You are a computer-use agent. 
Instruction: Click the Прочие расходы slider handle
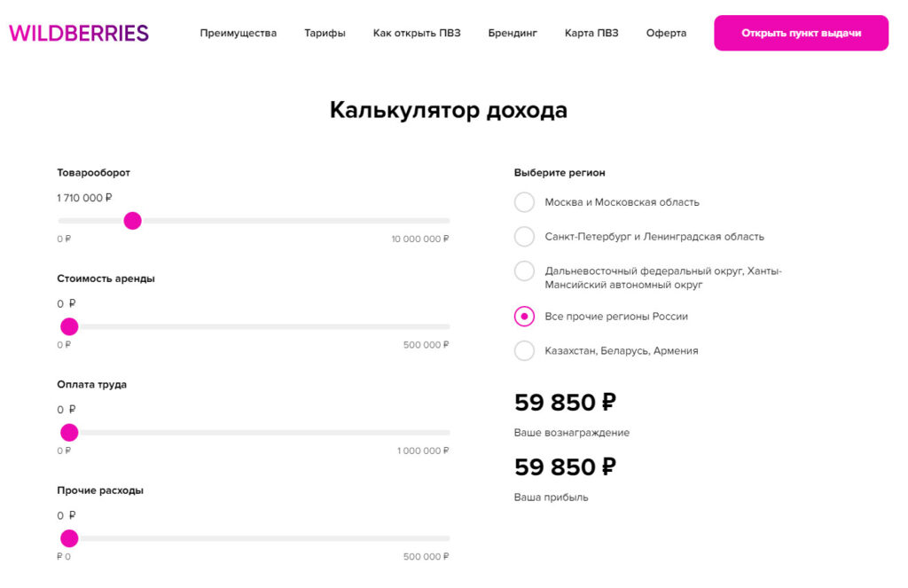(x=69, y=538)
